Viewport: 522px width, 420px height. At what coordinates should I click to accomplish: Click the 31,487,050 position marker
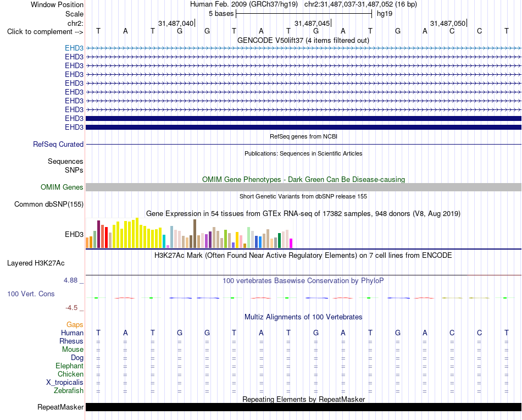pos(448,23)
